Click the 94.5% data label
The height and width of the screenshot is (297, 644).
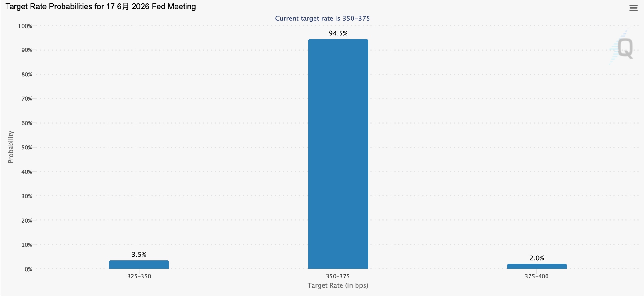338,33
